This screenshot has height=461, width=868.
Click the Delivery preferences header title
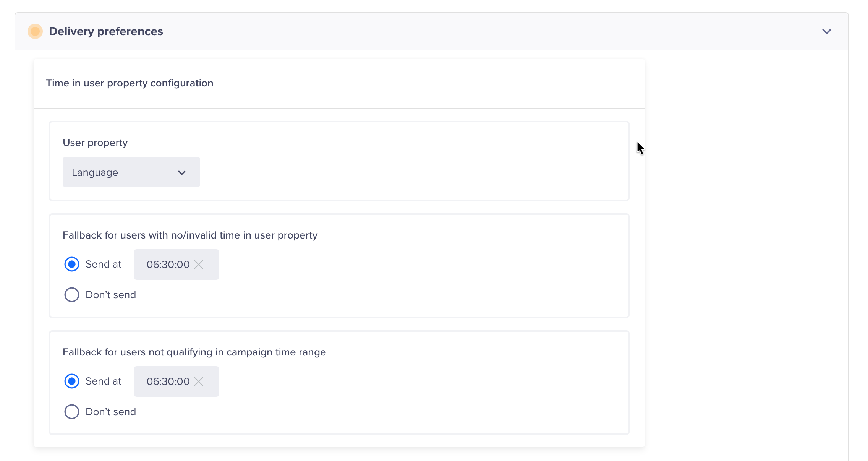tap(106, 31)
